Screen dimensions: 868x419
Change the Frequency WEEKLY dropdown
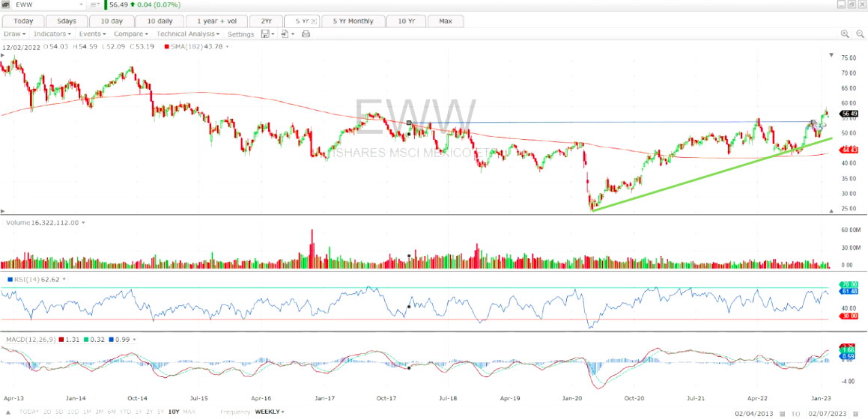pos(270,412)
